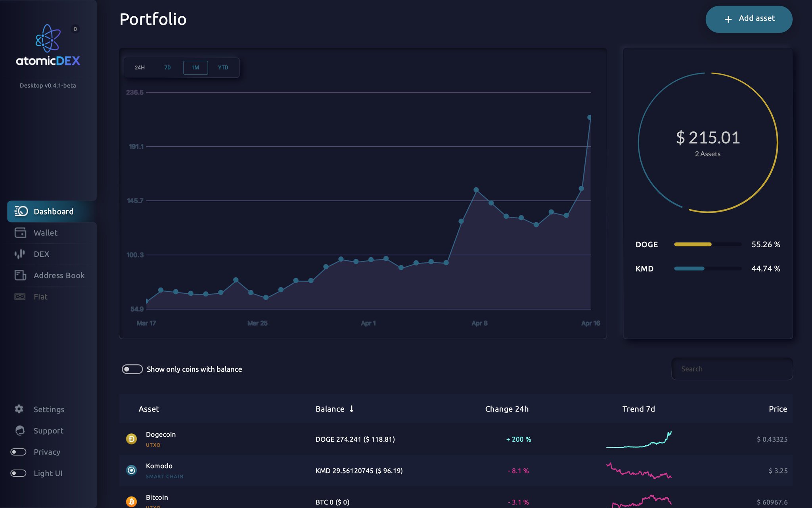Click the Address Book icon
The image size is (812, 508).
(x=20, y=275)
